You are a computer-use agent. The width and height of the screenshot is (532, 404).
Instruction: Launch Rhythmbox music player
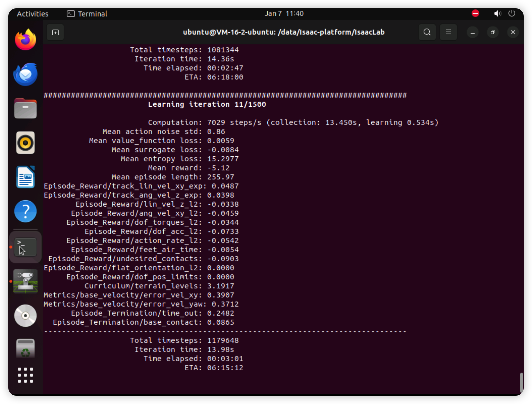25,143
